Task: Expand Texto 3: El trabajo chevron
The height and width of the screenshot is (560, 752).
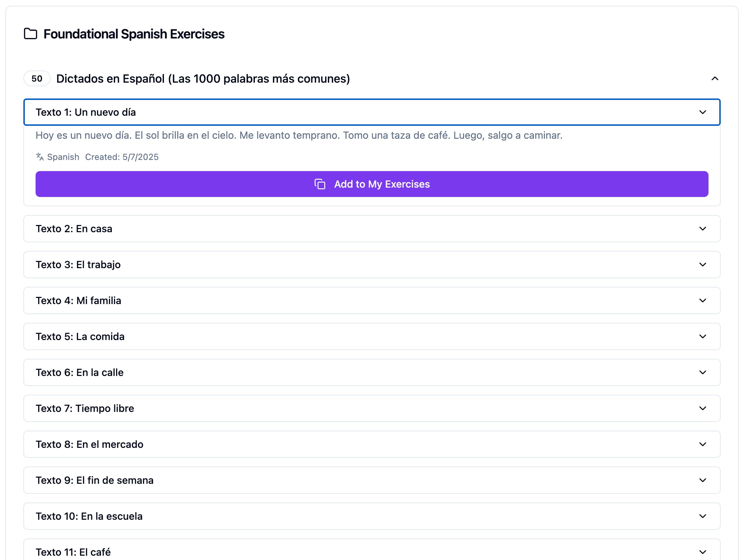Action: tap(702, 265)
